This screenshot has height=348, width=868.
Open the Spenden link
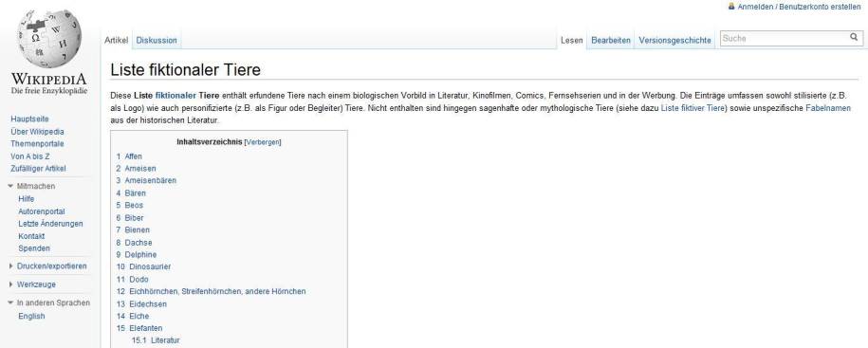click(x=34, y=249)
